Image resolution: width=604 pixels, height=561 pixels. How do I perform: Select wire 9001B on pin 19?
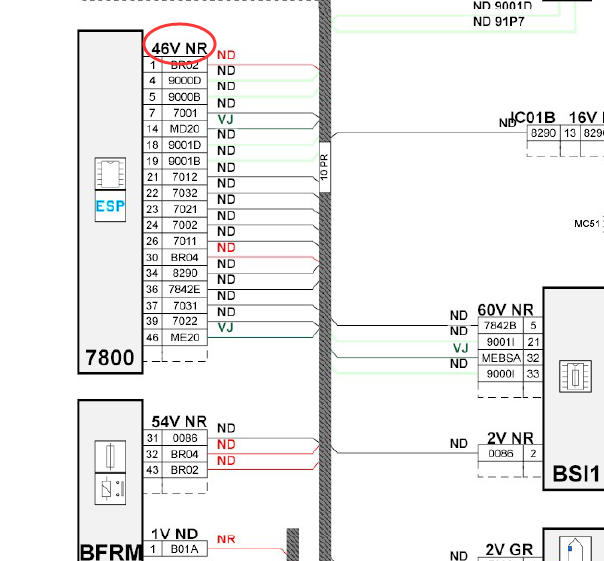(185, 161)
